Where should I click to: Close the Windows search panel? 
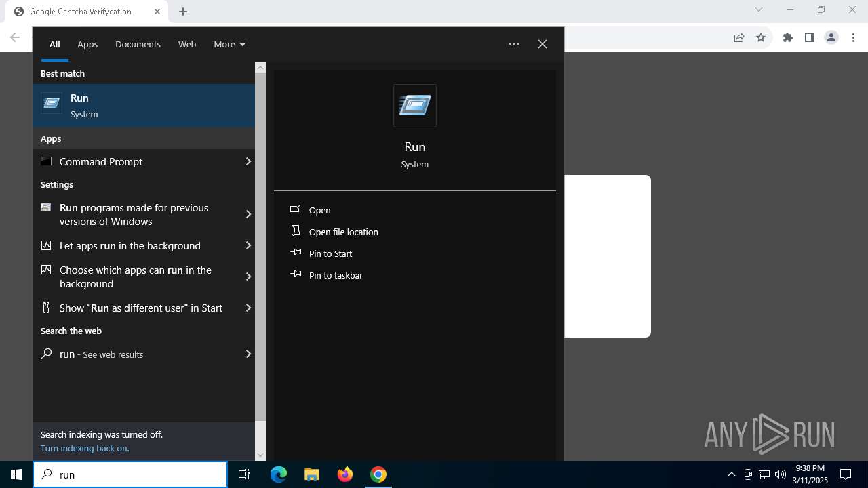(542, 44)
